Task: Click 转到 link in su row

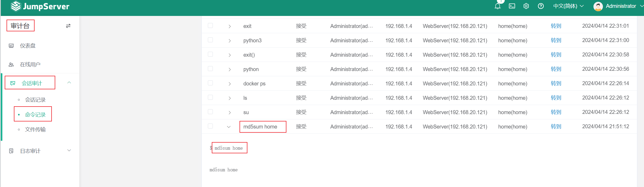Action: pyautogui.click(x=556, y=112)
